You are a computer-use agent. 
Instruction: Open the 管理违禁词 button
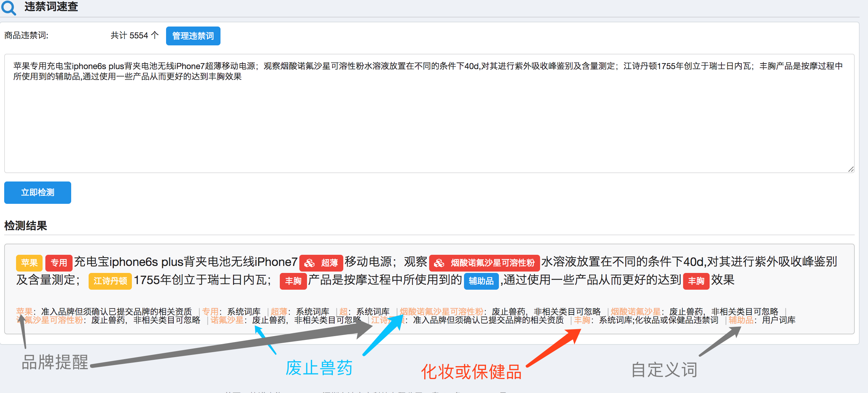pos(193,36)
